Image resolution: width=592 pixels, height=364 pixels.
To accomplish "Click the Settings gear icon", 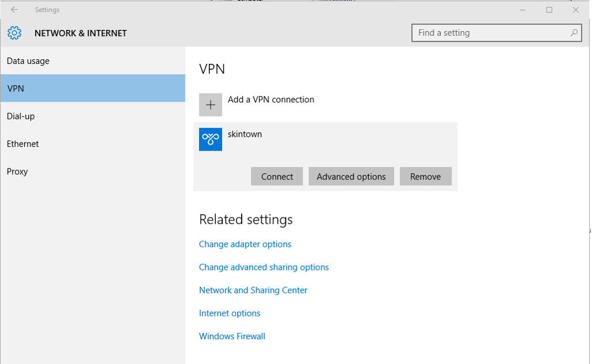I will click(14, 33).
